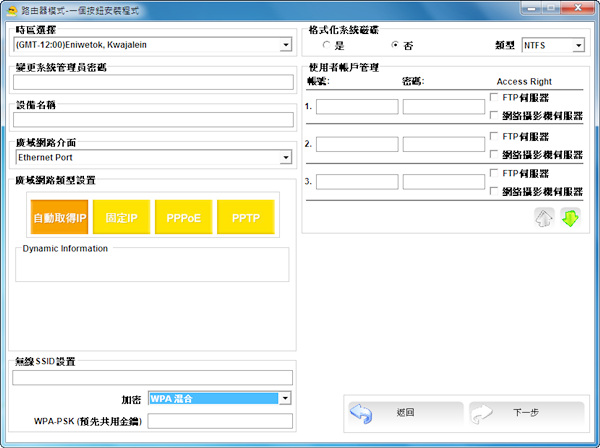Click the WPA-PSK pre-shared key field
600x448 pixels.
pos(220,421)
